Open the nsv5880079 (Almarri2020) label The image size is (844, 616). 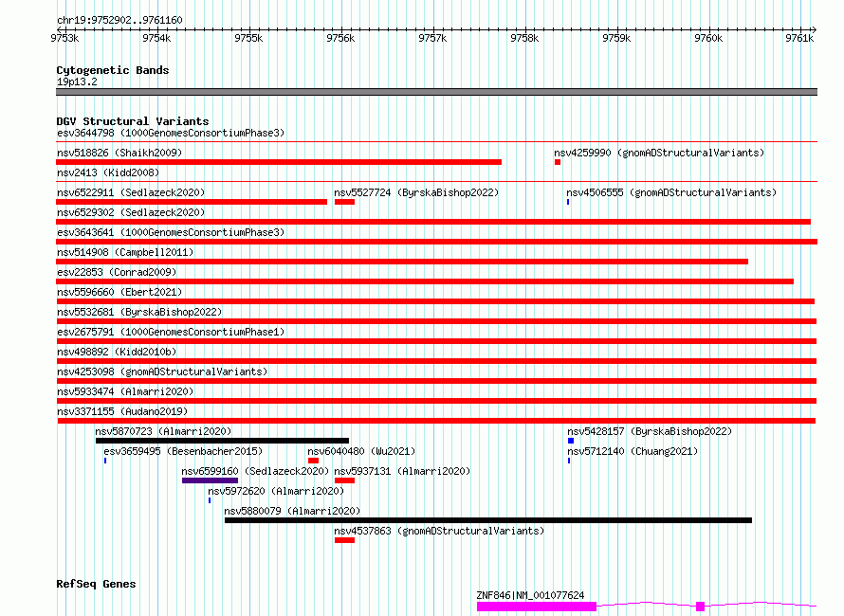(x=292, y=511)
